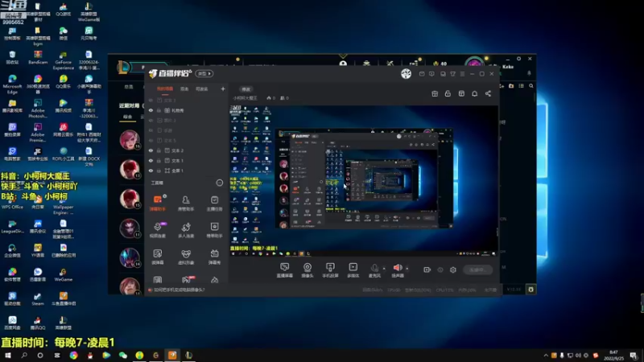Expand speaker options arrow
The height and width of the screenshot is (362, 644).
tap(407, 269)
